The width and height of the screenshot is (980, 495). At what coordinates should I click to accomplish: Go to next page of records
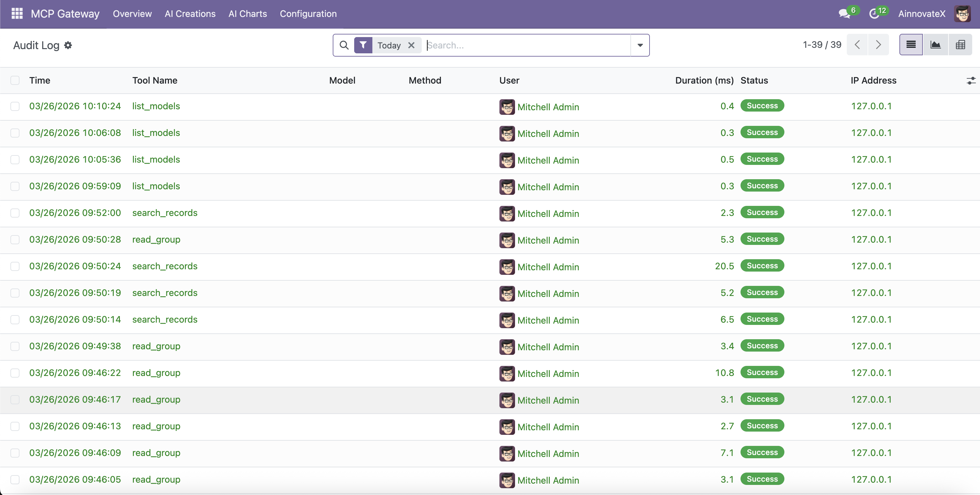tap(878, 45)
